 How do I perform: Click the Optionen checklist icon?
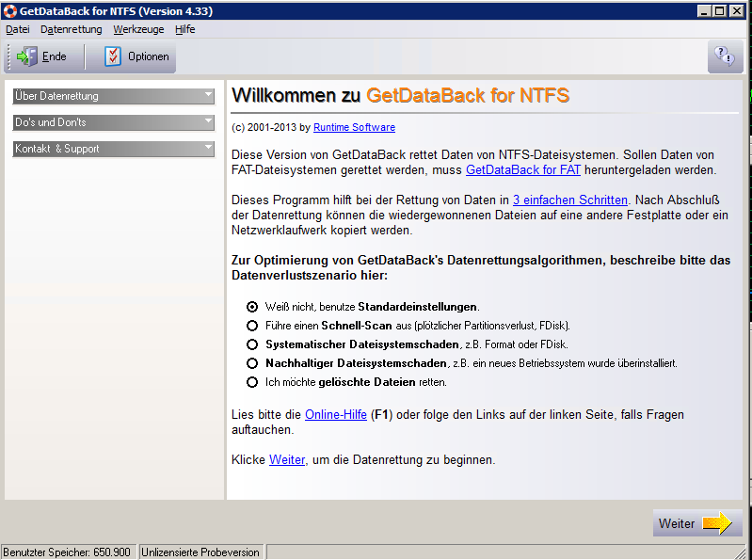[x=113, y=56]
